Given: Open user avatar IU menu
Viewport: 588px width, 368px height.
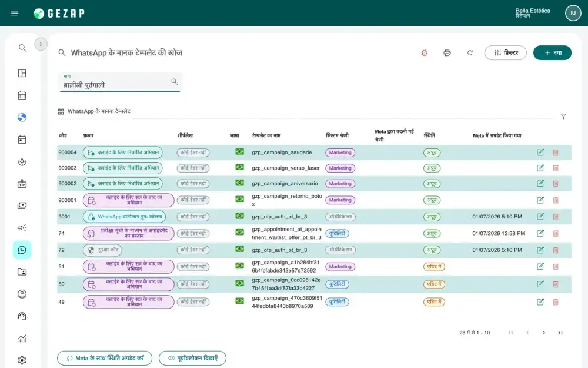Looking at the screenshot, I should [x=573, y=13].
